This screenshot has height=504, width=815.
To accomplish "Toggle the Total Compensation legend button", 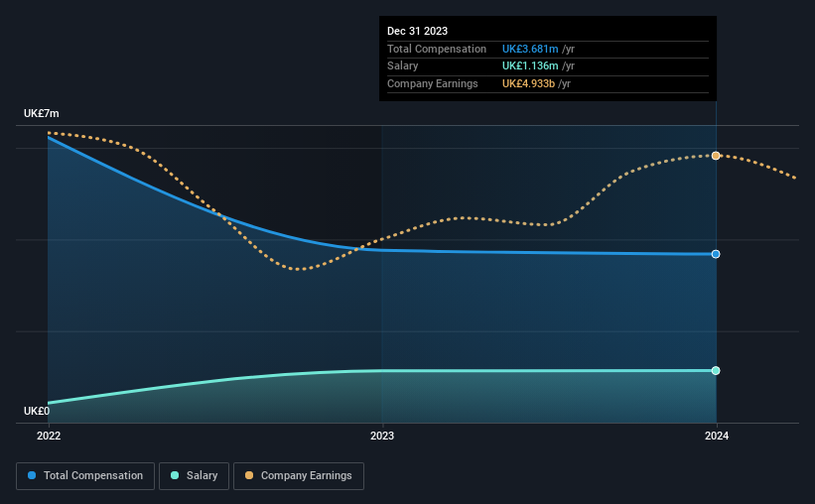I will click(x=85, y=476).
